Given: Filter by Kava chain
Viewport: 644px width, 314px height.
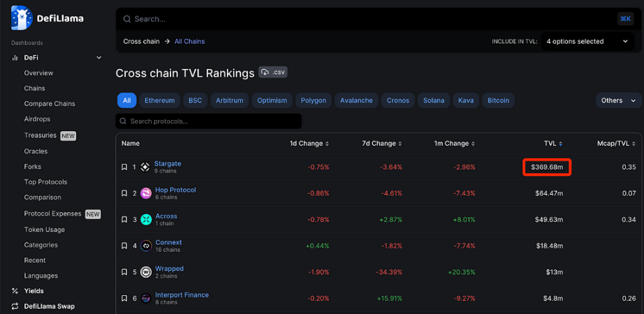Looking at the screenshot, I should pos(466,100).
